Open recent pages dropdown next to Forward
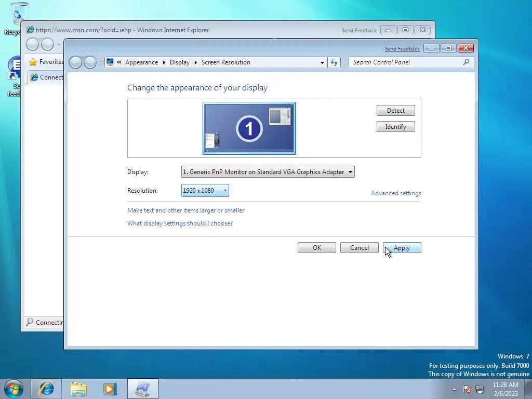This screenshot has width=532, height=399. tap(100, 63)
